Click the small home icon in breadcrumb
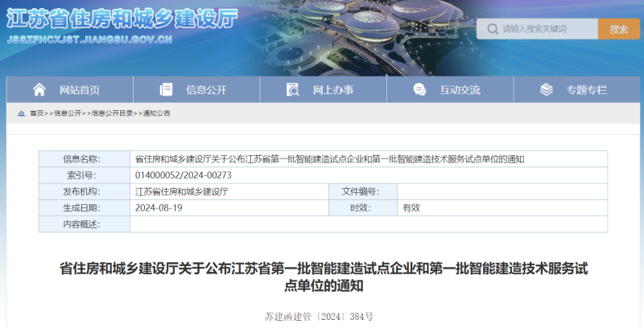Viewport: 644px width, 328px height. (21, 113)
